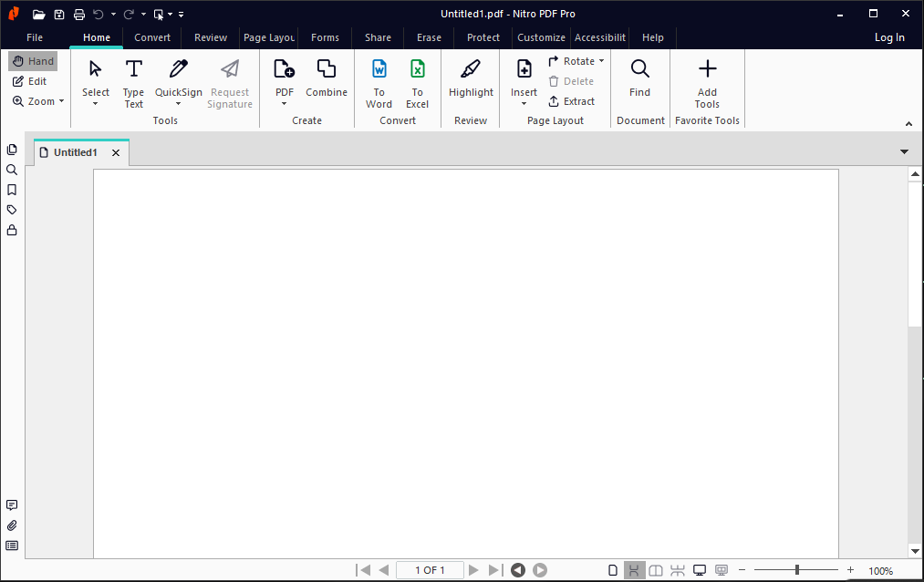Expand the Select tool dropdown arrow
The image size is (924, 582).
(x=96, y=104)
